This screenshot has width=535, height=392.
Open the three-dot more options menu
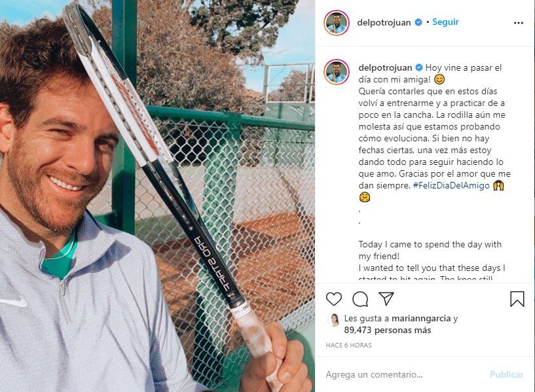pos(518,23)
